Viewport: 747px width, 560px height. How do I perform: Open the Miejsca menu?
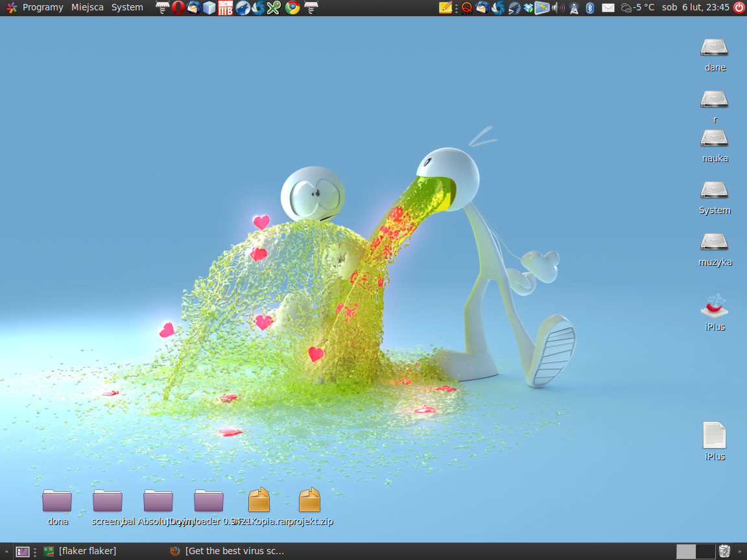pos(87,7)
